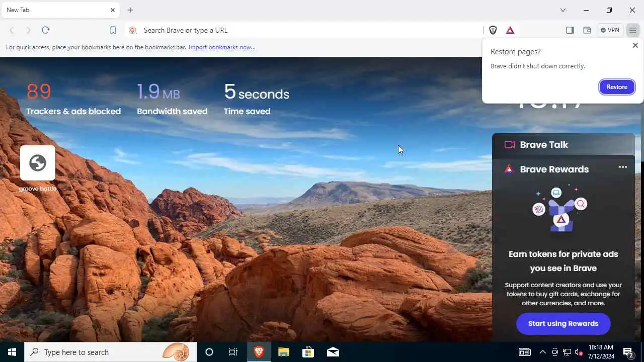Select the New Tab tab
This screenshot has width=644, height=362.
point(60,10)
